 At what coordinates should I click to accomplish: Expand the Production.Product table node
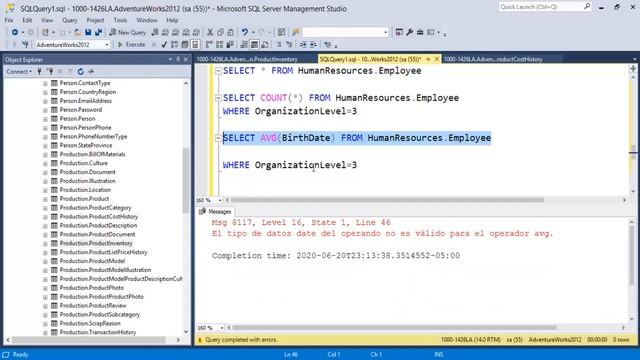(45, 199)
